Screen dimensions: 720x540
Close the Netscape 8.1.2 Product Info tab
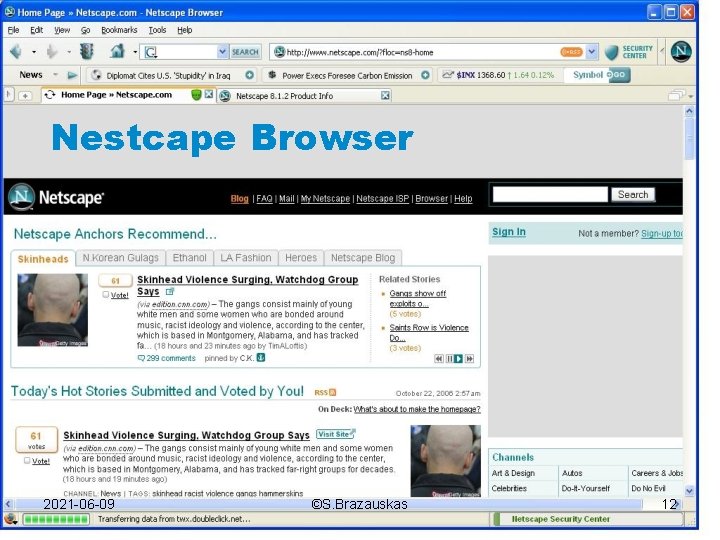tap(385, 95)
